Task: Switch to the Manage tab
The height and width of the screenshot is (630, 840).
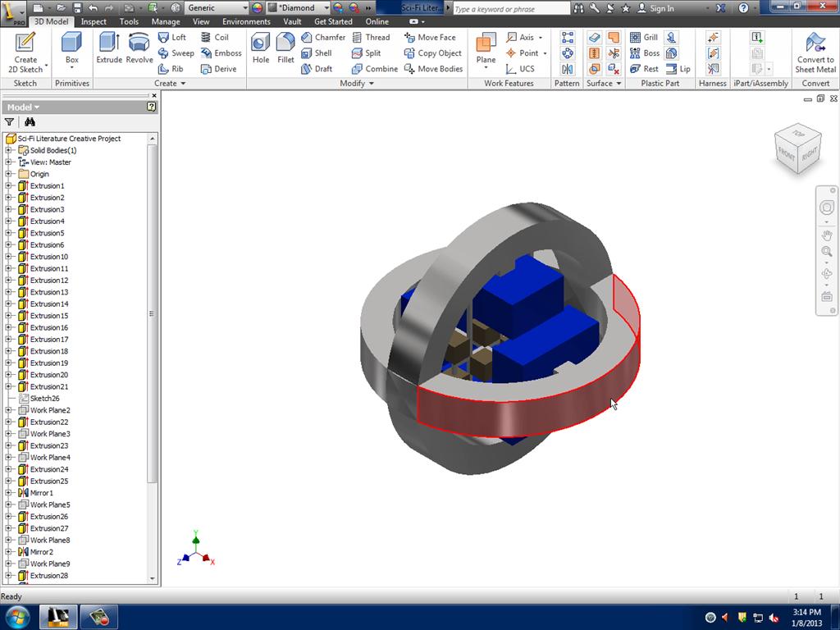Action: pos(166,21)
